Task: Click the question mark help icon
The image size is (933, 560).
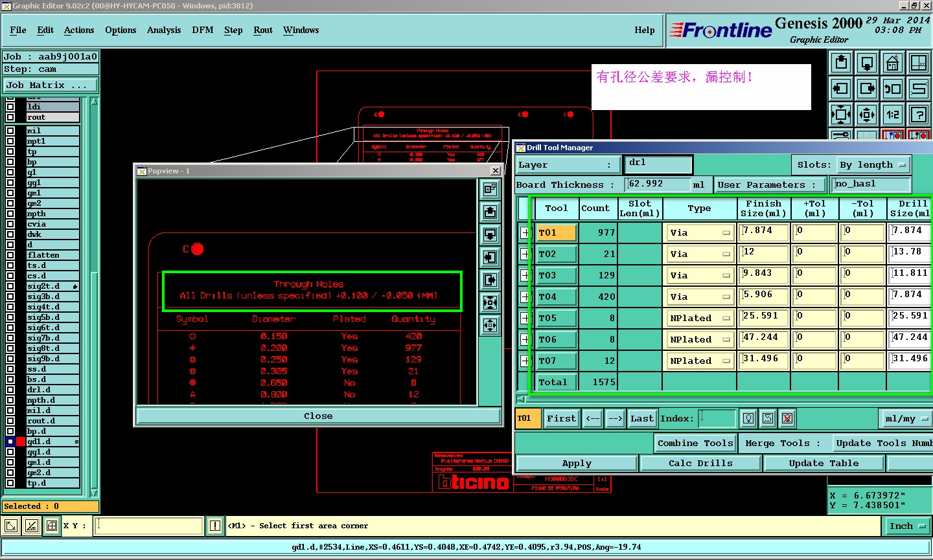Action: pos(919,115)
